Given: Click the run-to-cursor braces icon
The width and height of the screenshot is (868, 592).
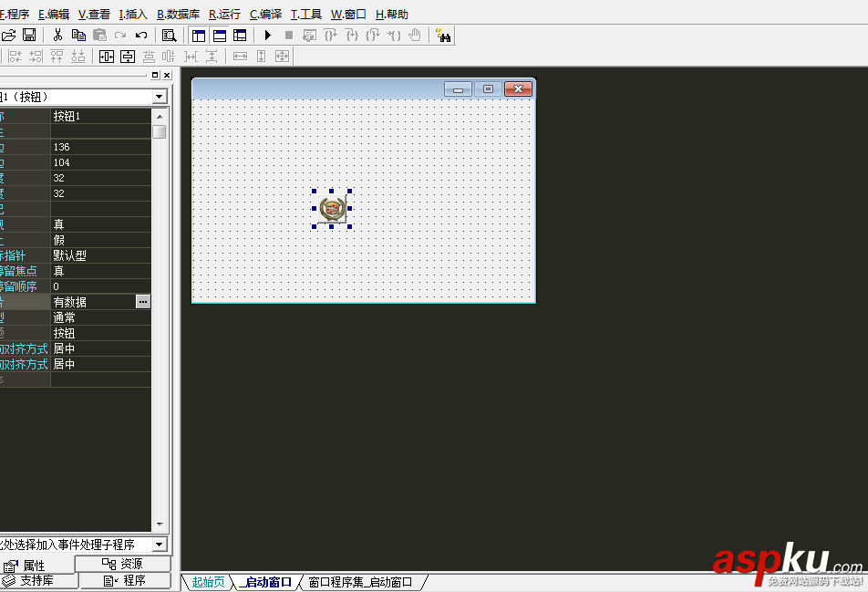Looking at the screenshot, I should [x=394, y=36].
